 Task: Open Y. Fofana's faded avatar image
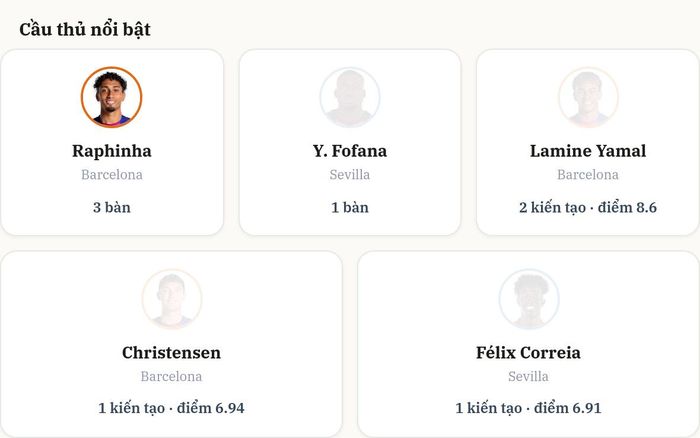point(350,97)
